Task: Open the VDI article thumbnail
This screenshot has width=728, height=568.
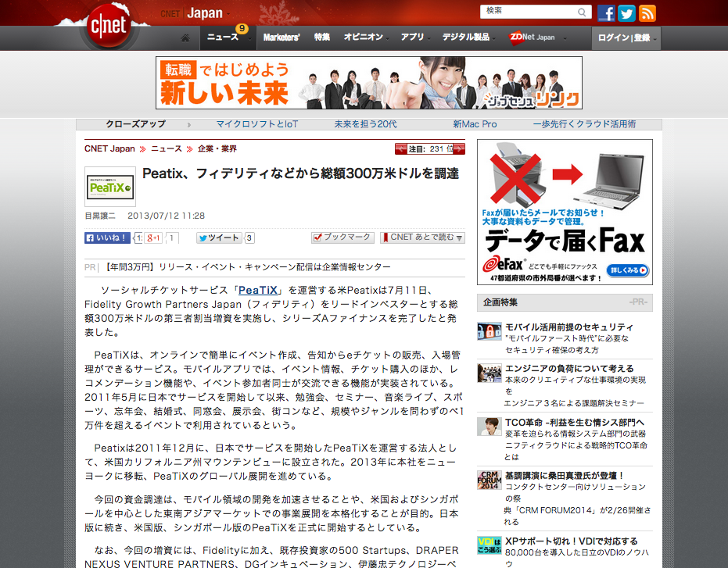Action: (490, 545)
